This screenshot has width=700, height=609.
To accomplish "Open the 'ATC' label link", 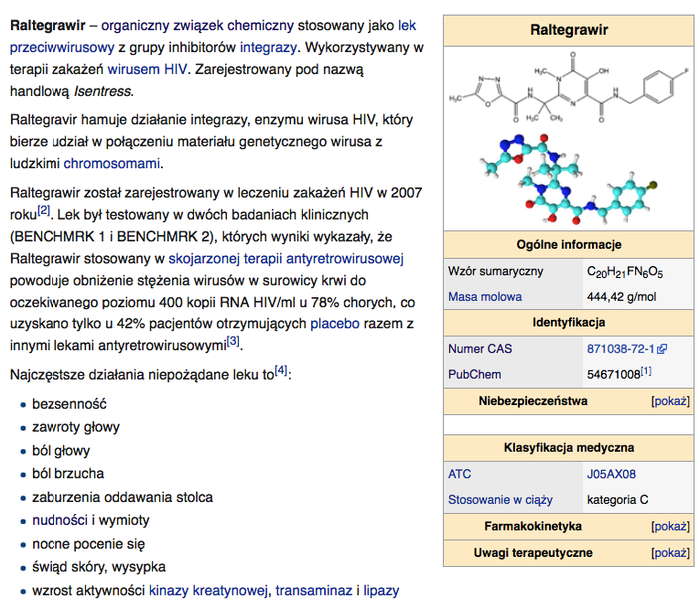I will (459, 474).
